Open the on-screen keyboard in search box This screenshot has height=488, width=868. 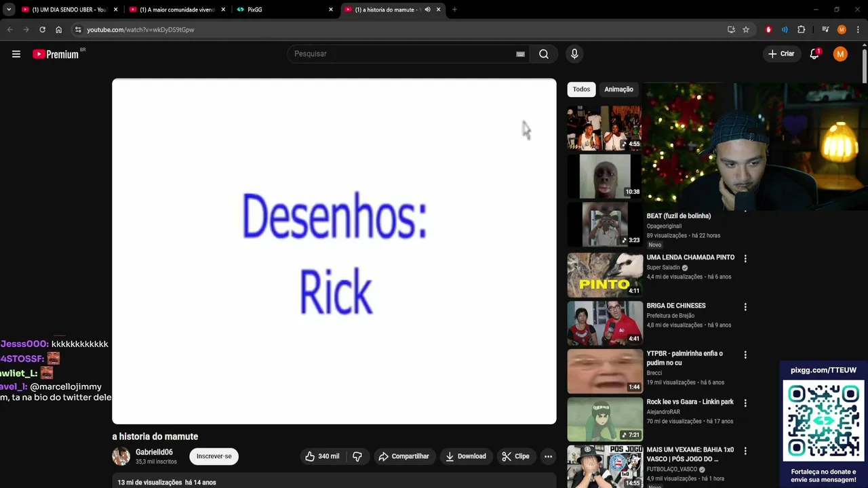tap(520, 54)
